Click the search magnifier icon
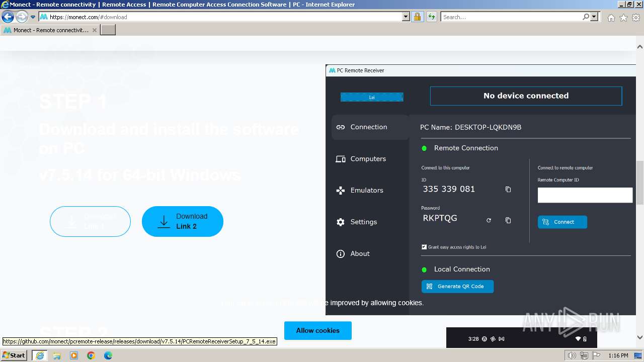Screen dimensions: 644x362 click(x=586, y=17)
